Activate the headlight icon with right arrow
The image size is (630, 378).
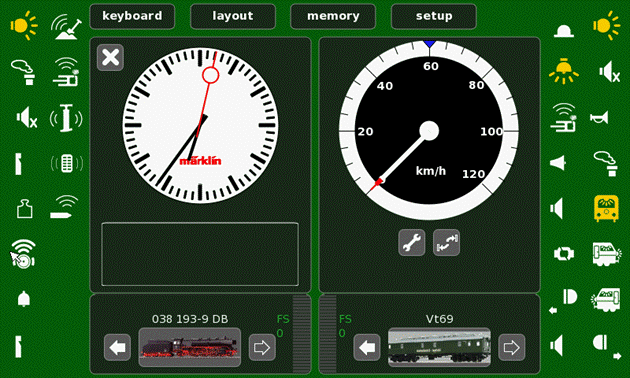click(606, 347)
